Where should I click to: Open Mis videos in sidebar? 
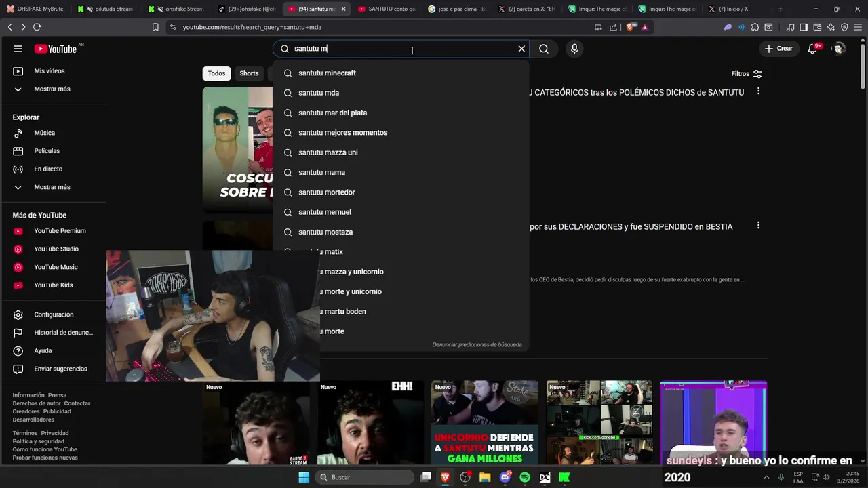pyautogui.click(x=53, y=71)
